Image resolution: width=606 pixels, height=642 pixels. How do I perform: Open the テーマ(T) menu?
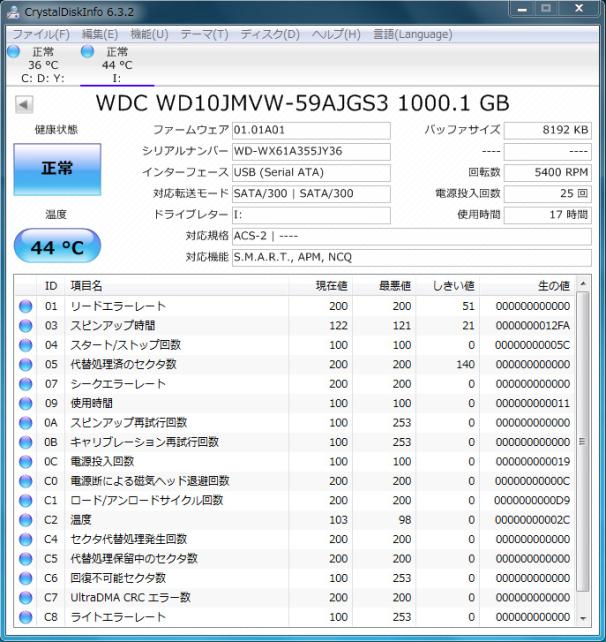pos(204,34)
